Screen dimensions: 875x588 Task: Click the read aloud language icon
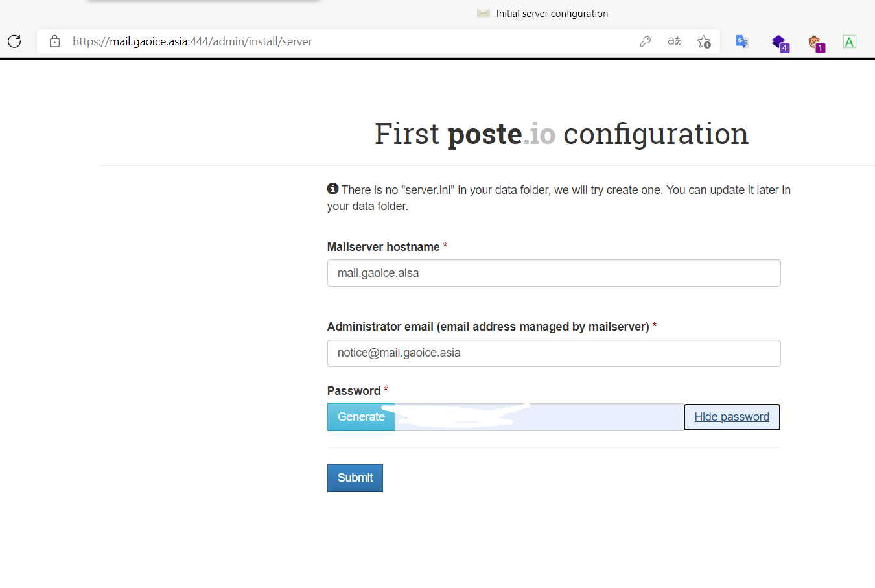675,41
